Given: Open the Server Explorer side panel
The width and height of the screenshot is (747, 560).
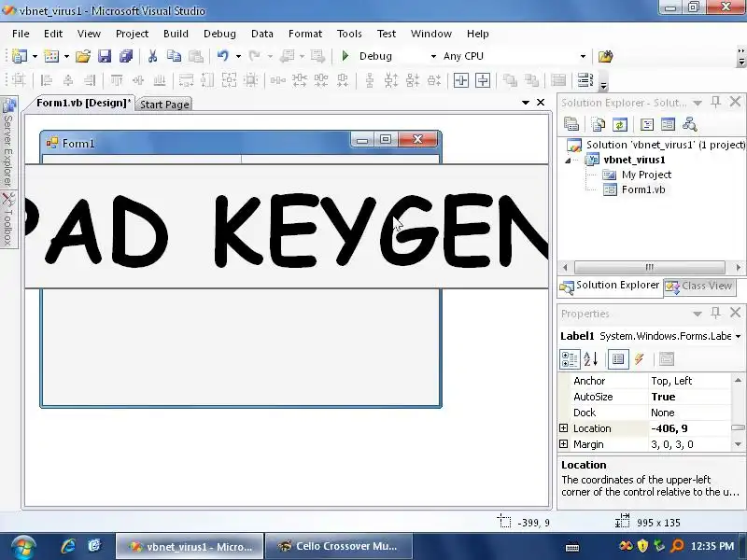Looking at the screenshot, I should pyautogui.click(x=7, y=143).
